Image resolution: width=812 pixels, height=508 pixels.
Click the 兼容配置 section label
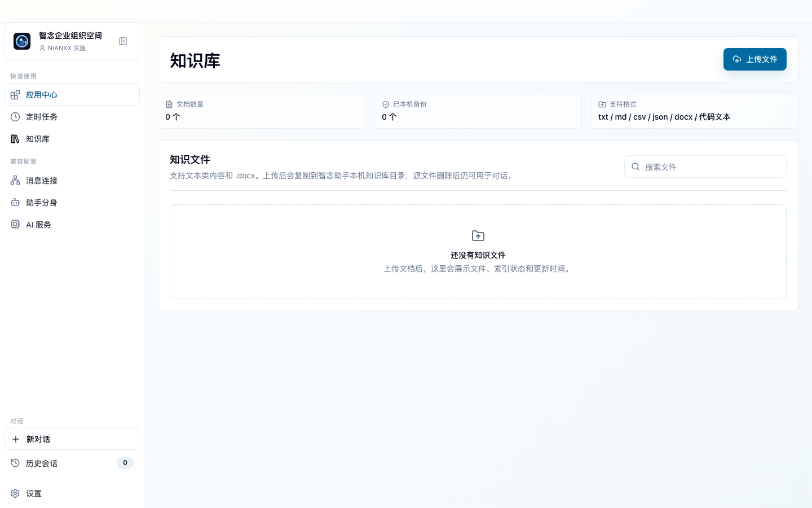click(23, 161)
